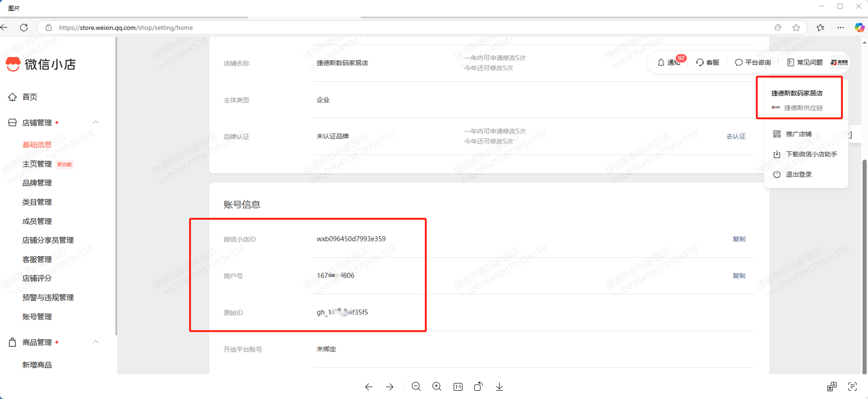Viewport: 868px width, 399px height.
Task: Minimize the 图片 viewer window
Action: [x=822, y=6]
